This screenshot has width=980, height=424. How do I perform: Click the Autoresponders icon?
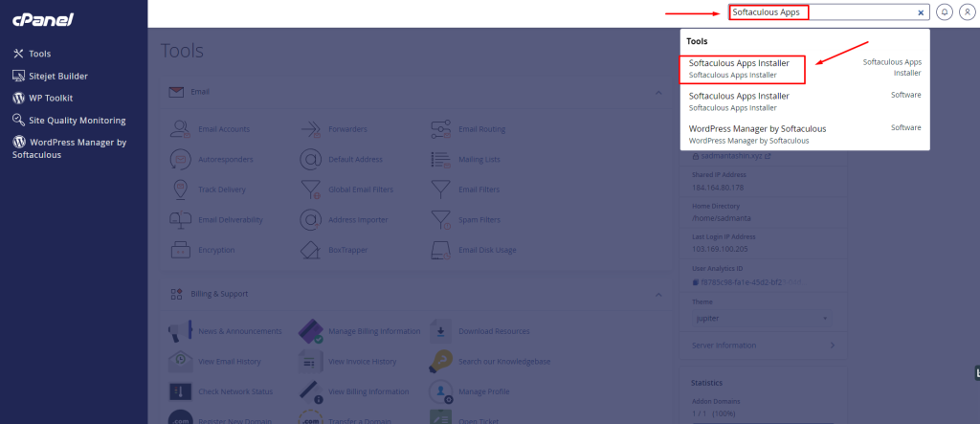[x=180, y=160]
